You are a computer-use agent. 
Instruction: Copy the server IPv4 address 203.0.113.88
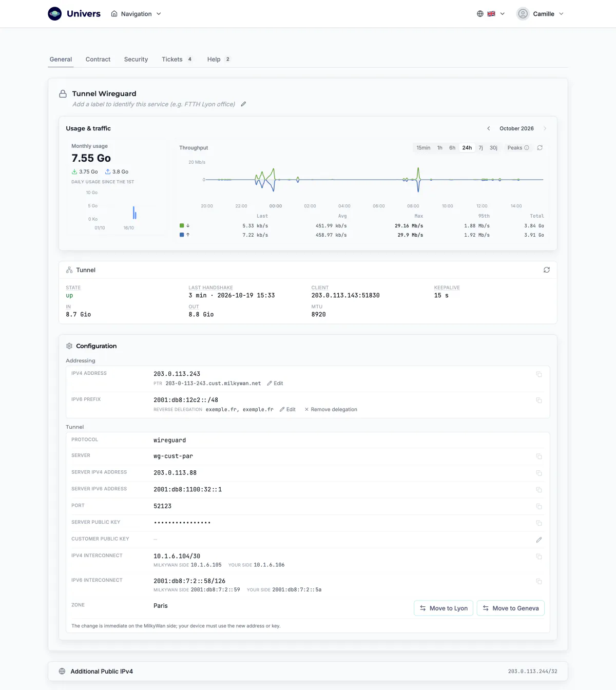point(539,473)
